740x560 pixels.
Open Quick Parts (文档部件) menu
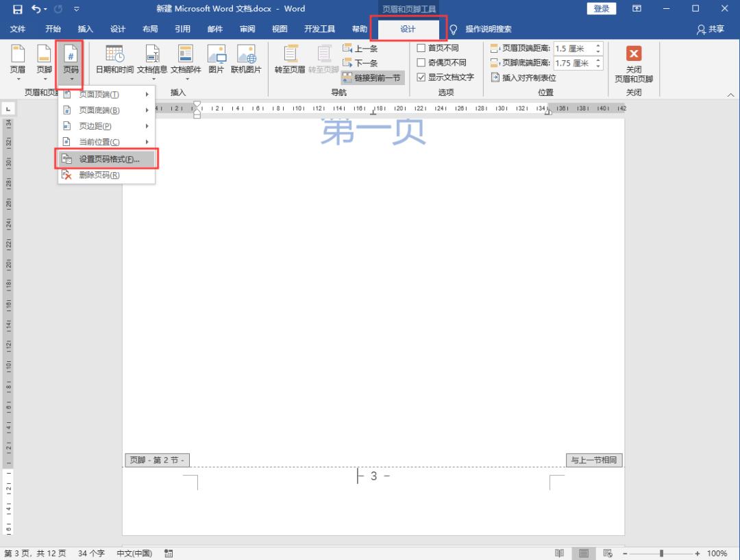tap(186, 62)
